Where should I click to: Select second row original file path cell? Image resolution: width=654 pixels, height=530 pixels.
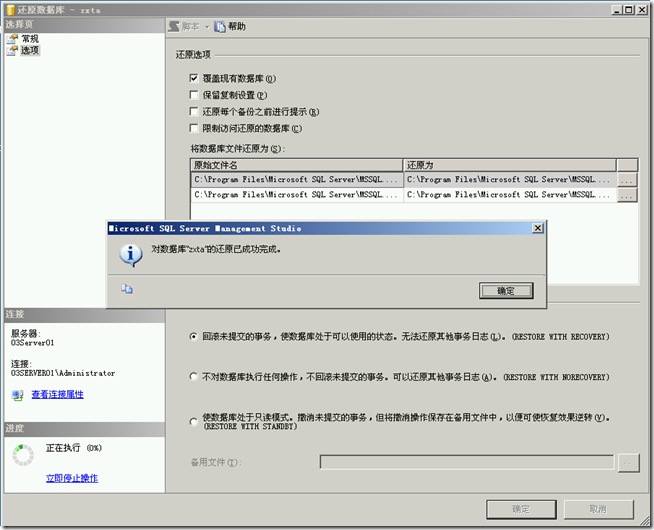[297, 195]
